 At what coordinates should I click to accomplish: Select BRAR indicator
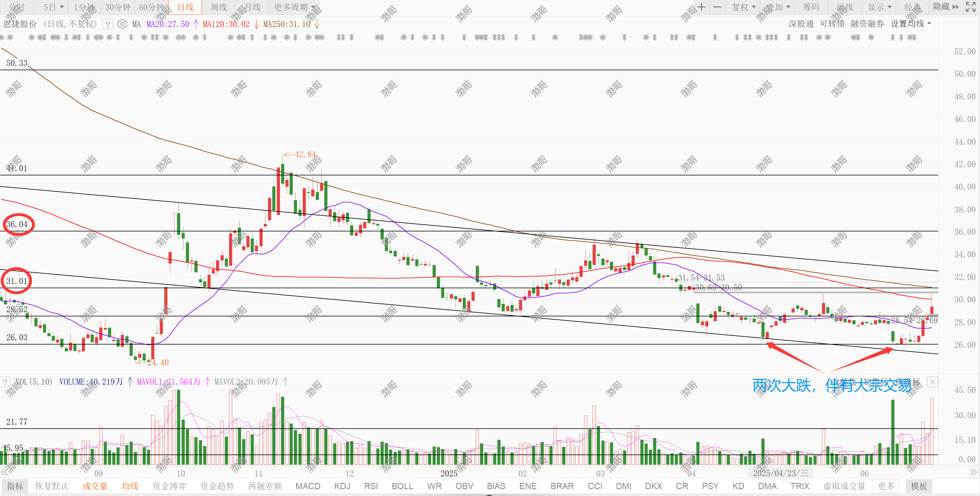tap(562, 486)
